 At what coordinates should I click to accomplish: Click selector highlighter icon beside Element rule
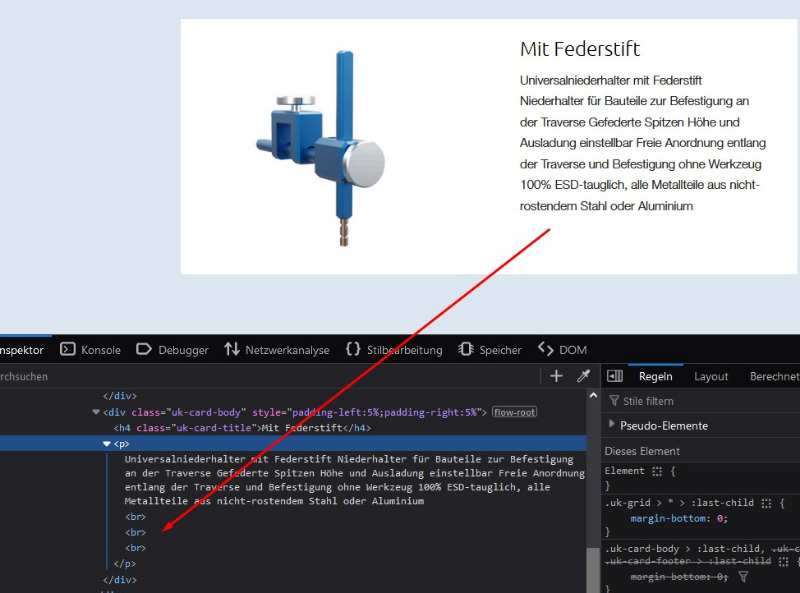[x=657, y=471]
